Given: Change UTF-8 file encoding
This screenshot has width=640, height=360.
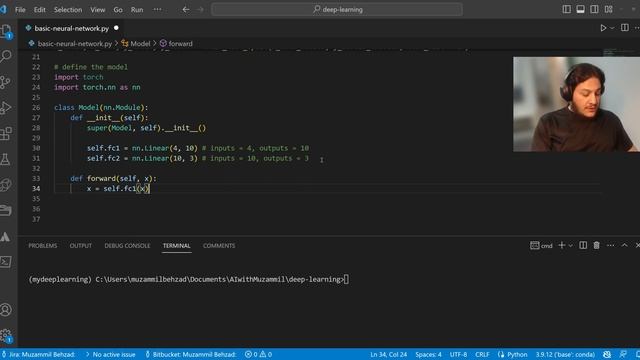Looking at the screenshot, I should [x=458, y=354].
